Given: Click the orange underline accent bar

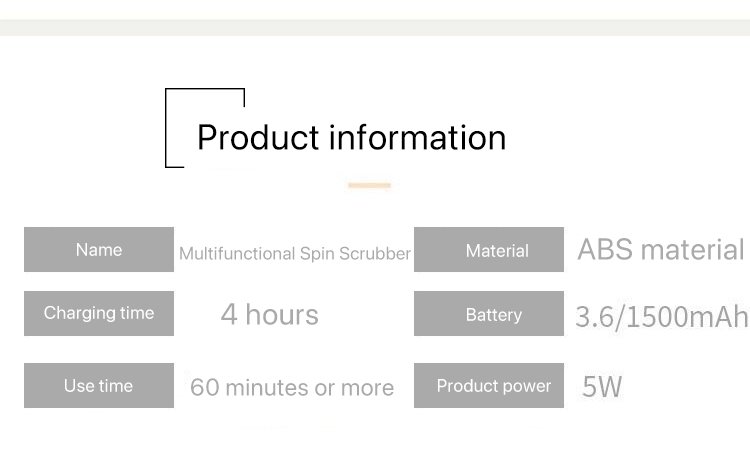Looking at the screenshot, I should tap(369, 185).
